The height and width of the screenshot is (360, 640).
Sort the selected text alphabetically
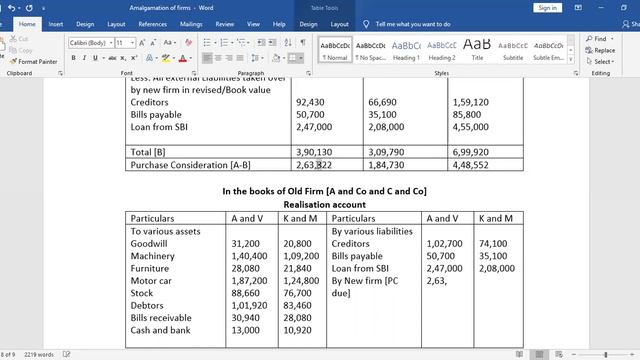288,42
